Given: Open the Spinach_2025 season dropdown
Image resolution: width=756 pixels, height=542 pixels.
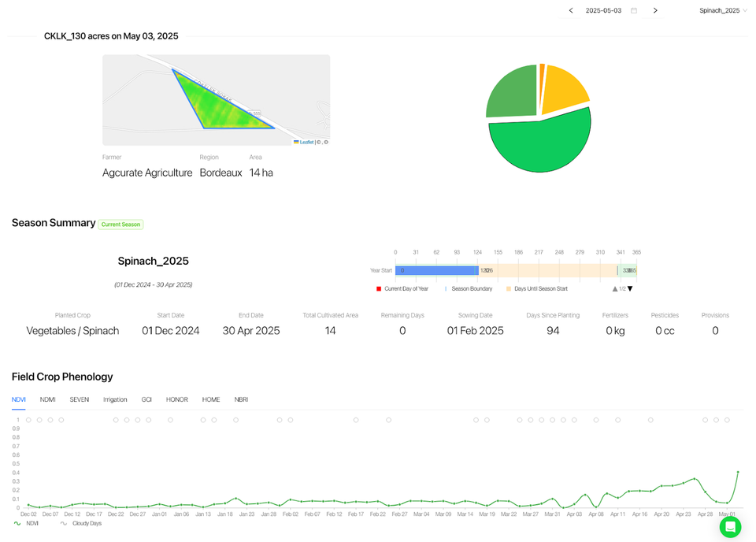Looking at the screenshot, I should (x=723, y=10).
